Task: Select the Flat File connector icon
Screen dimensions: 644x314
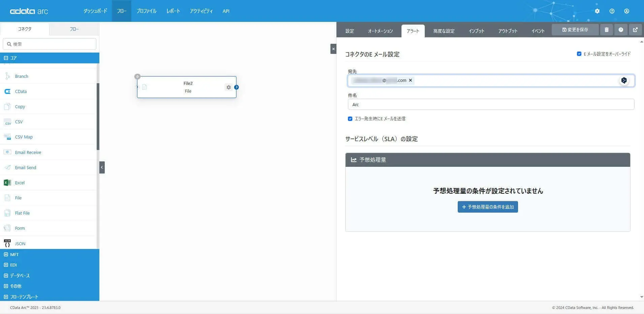Action: coord(7,213)
